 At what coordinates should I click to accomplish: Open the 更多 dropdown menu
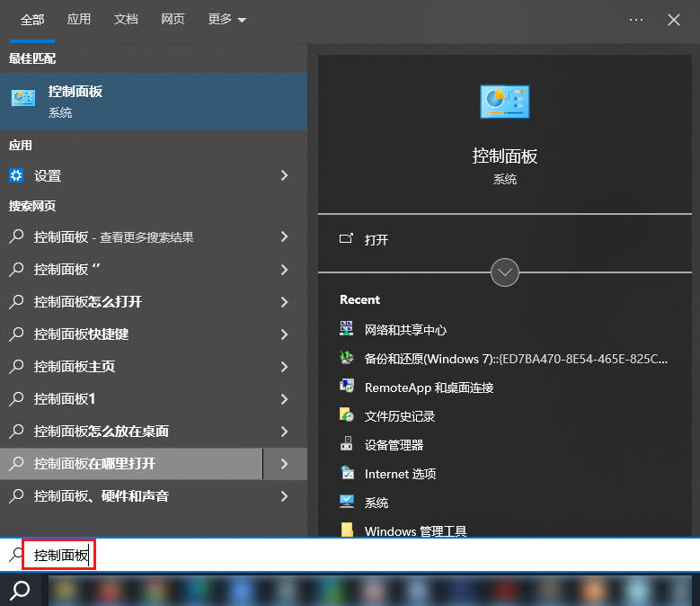226,19
